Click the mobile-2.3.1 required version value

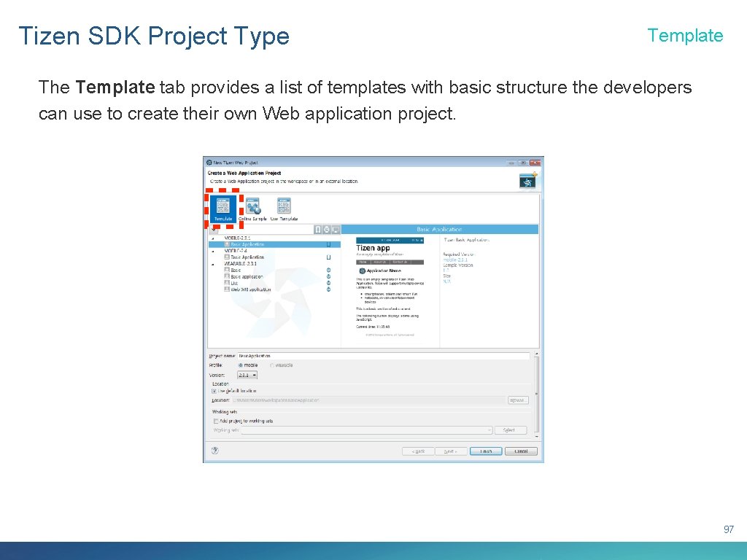pos(455,260)
